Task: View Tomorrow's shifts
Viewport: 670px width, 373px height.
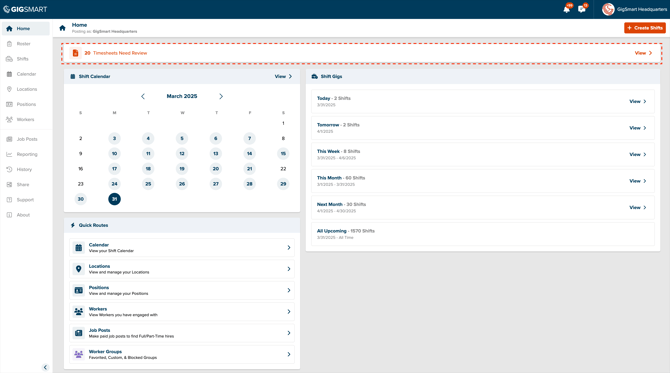Action: click(x=638, y=128)
